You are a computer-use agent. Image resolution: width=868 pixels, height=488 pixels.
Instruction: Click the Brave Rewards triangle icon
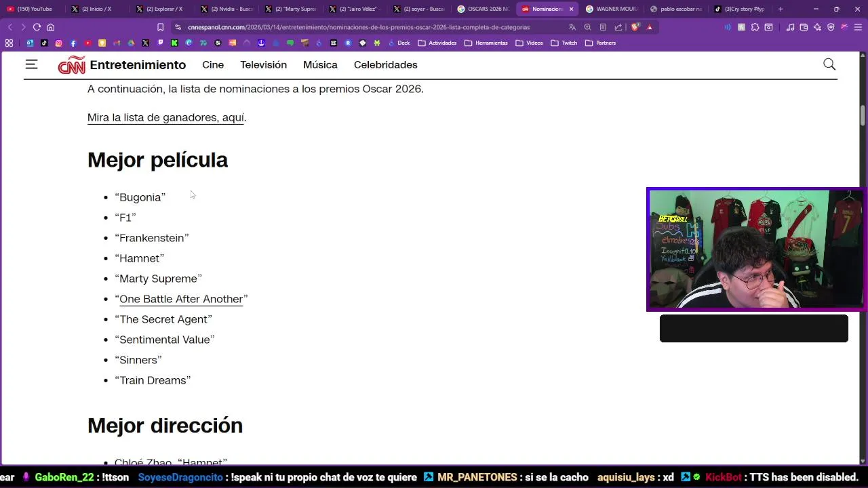click(650, 27)
